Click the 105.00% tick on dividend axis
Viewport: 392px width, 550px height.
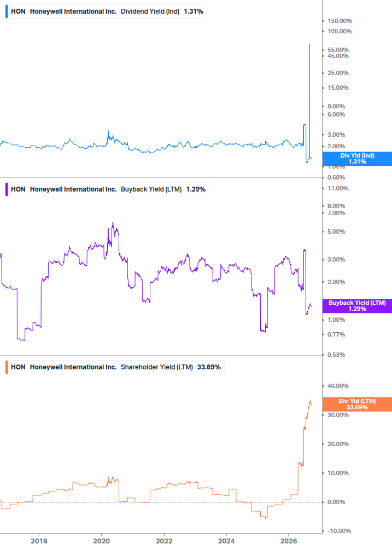[340, 31]
